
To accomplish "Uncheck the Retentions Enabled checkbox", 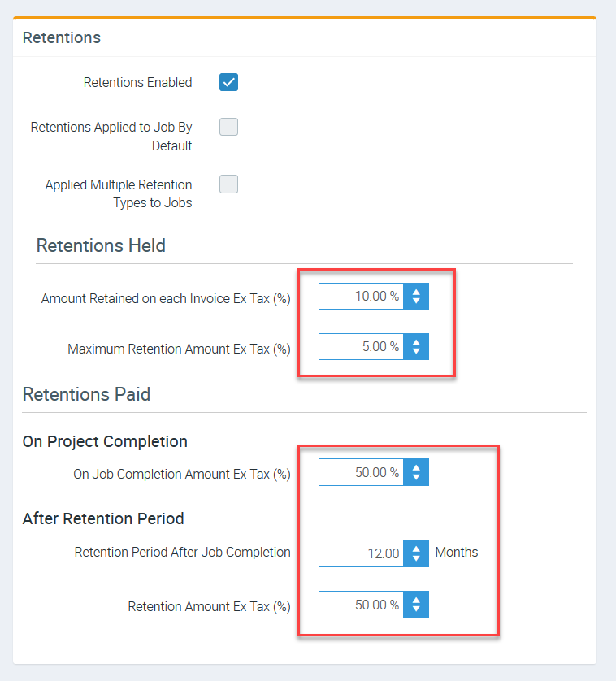I will [228, 82].
